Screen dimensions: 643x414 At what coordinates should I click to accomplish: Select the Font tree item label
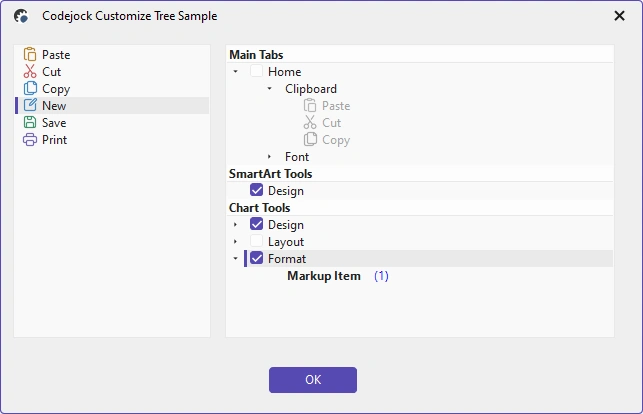(x=297, y=157)
